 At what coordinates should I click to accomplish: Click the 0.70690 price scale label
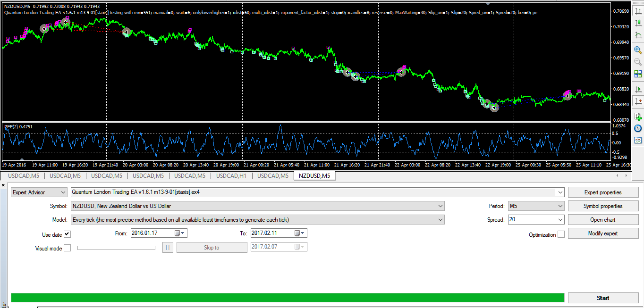pyautogui.click(x=620, y=11)
